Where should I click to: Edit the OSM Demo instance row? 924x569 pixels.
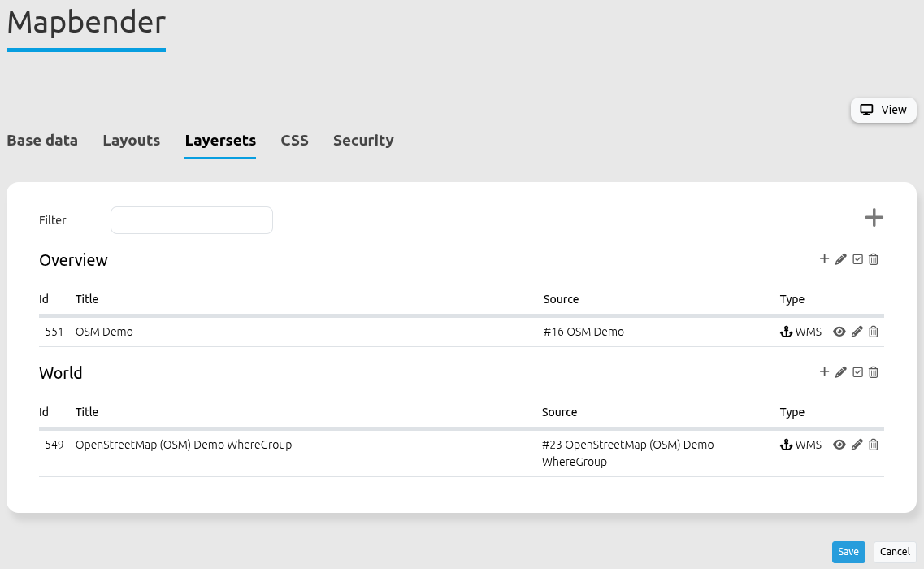pos(857,332)
